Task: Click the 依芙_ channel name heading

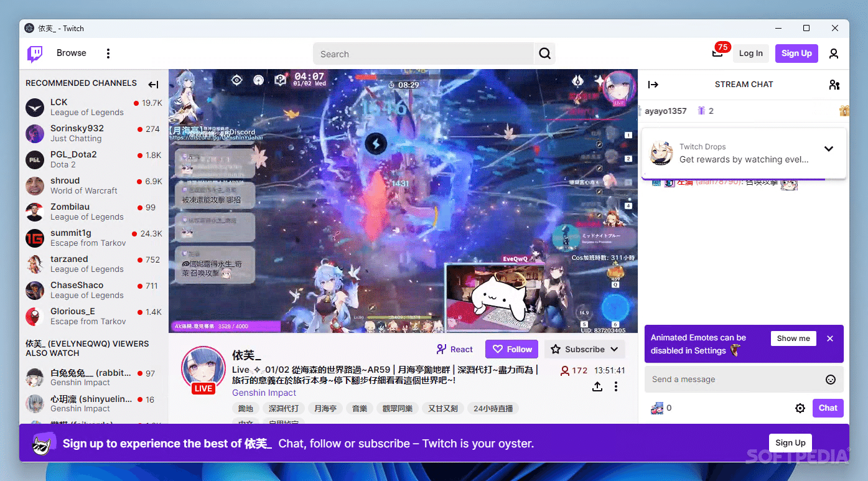Action: 246,355
